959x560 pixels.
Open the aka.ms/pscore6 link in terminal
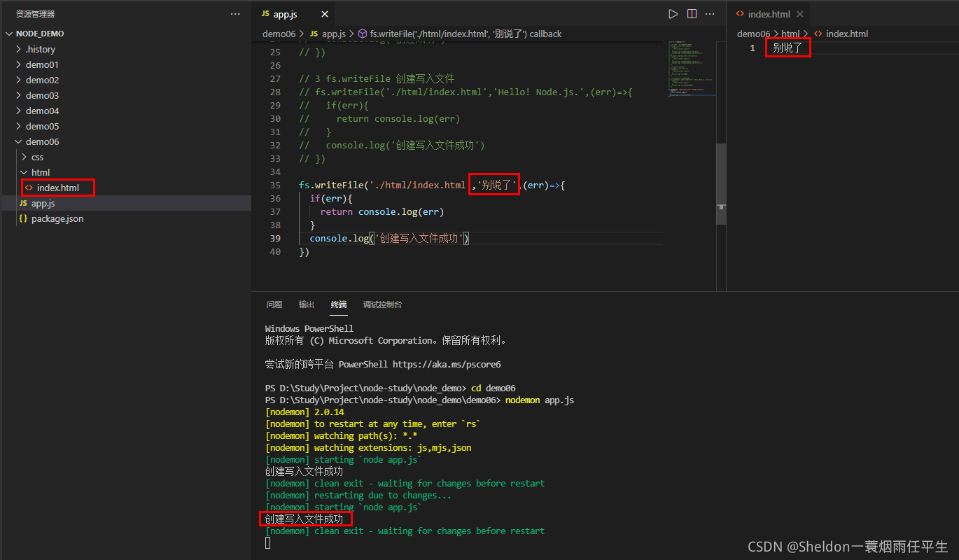[446, 364]
